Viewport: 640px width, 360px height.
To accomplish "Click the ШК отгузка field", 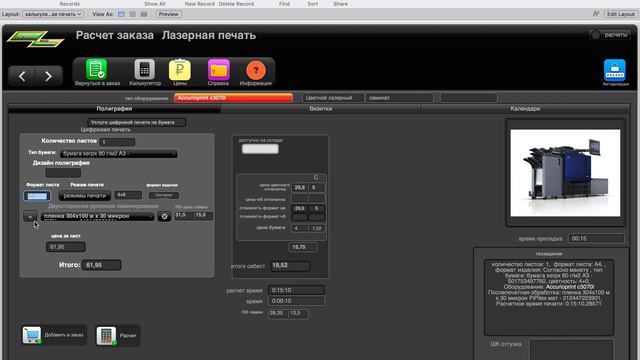I will tap(571, 350).
